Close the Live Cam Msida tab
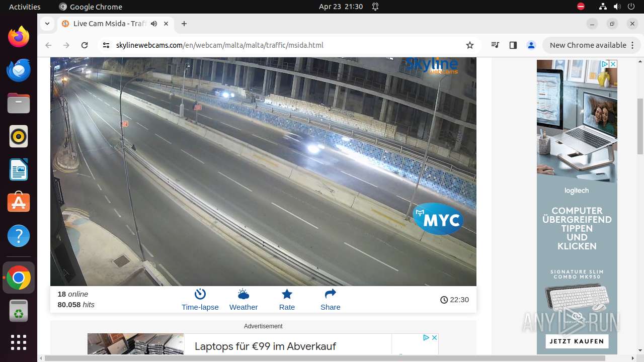This screenshot has width=644, height=362. (166, 24)
